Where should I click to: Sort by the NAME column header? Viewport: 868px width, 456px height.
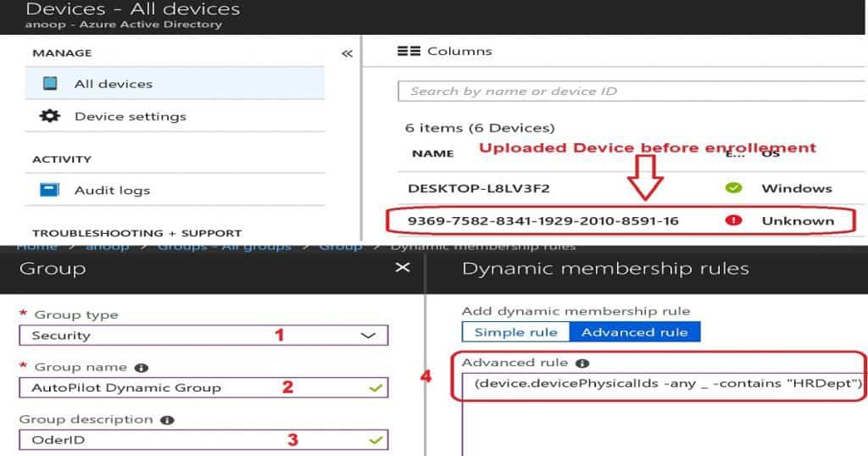coord(433,153)
